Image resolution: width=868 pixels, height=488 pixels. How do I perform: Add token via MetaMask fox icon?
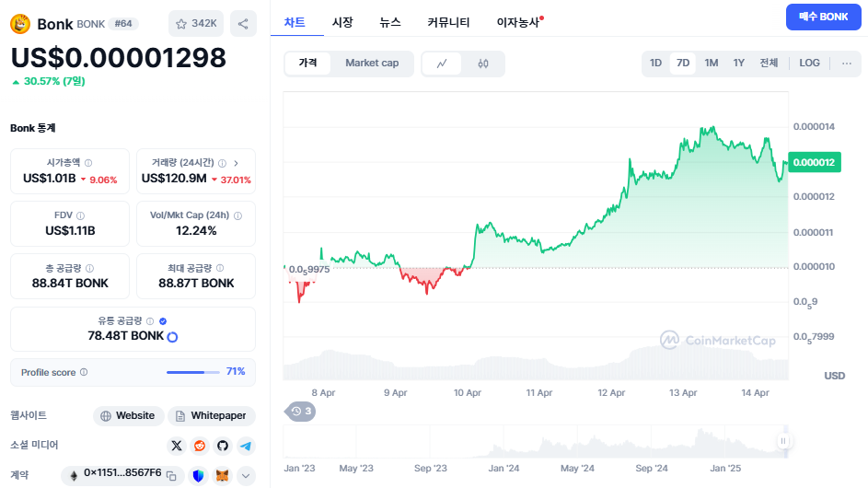[x=222, y=475]
